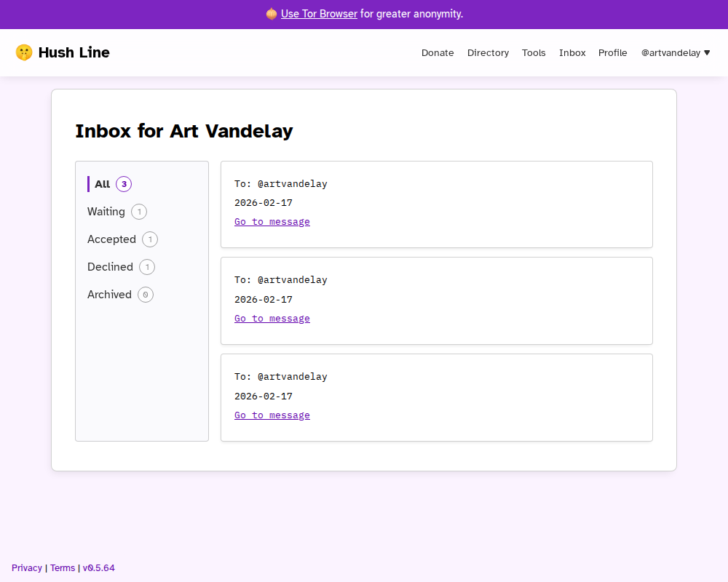Open the Tools menu item
This screenshot has width=728, height=582.
click(534, 52)
